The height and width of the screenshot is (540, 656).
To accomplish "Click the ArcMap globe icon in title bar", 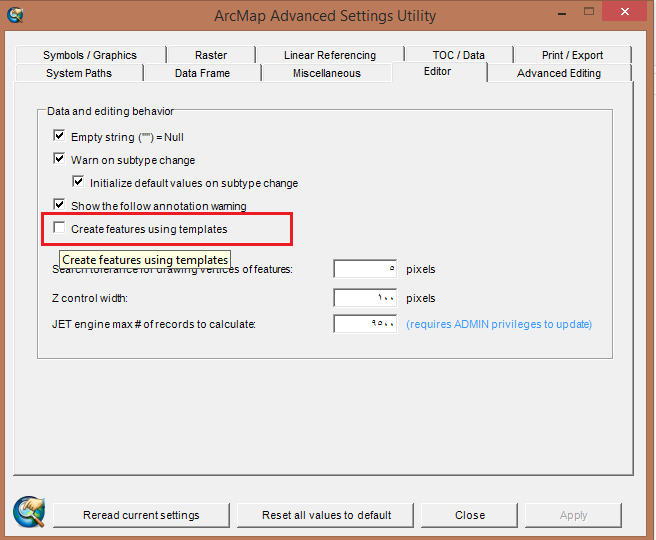I will click(15, 15).
